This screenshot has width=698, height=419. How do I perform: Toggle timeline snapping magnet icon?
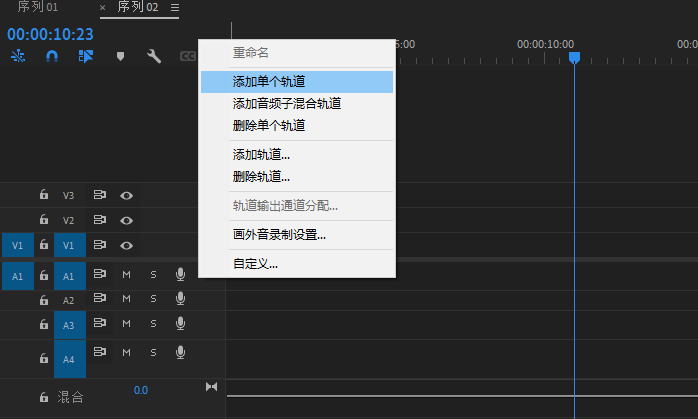52,57
